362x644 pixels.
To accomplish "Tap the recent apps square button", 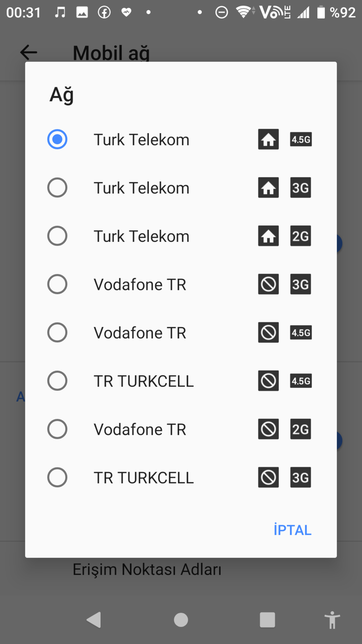I will click(267, 620).
